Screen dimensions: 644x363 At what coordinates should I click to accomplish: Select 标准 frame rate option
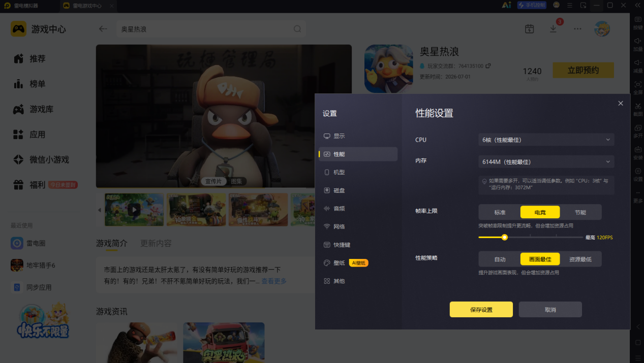click(500, 212)
